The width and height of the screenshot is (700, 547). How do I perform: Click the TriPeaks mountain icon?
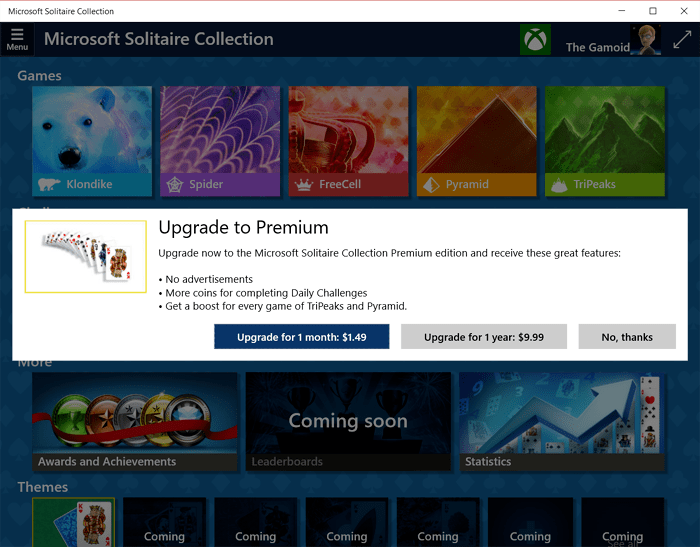(559, 185)
